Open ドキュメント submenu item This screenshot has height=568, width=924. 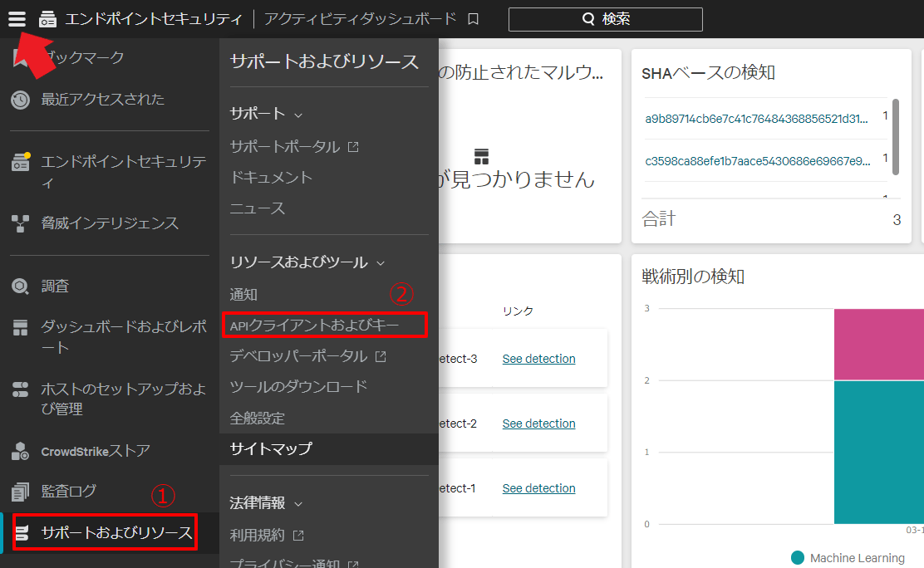pos(271,178)
